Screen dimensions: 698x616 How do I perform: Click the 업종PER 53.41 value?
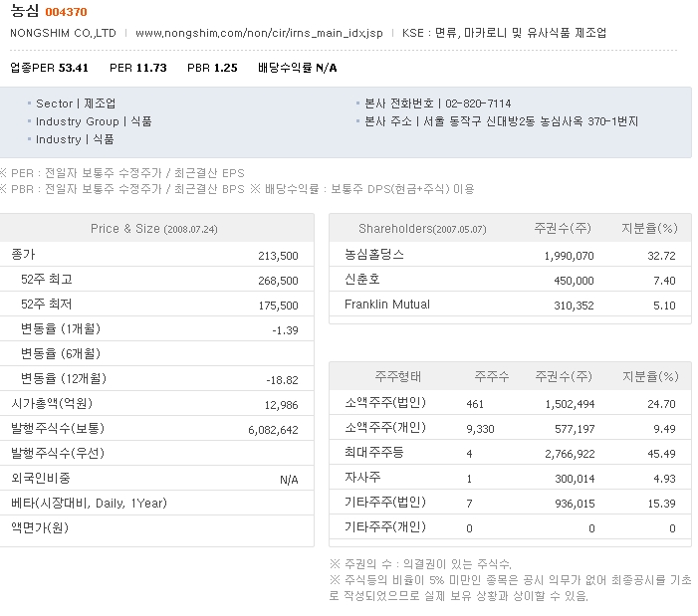point(49,68)
